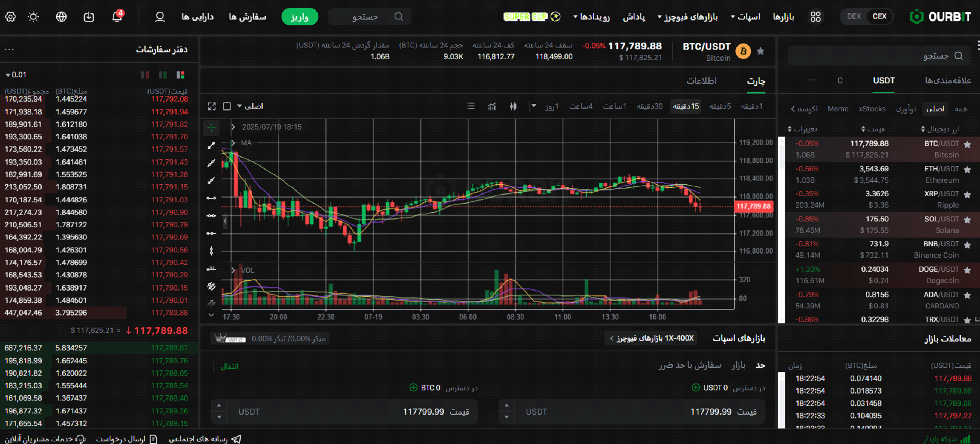Switch the theme with the sun icon
Image resolution: width=980 pixels, height=444 pixels.
click(x=33, y=17)
